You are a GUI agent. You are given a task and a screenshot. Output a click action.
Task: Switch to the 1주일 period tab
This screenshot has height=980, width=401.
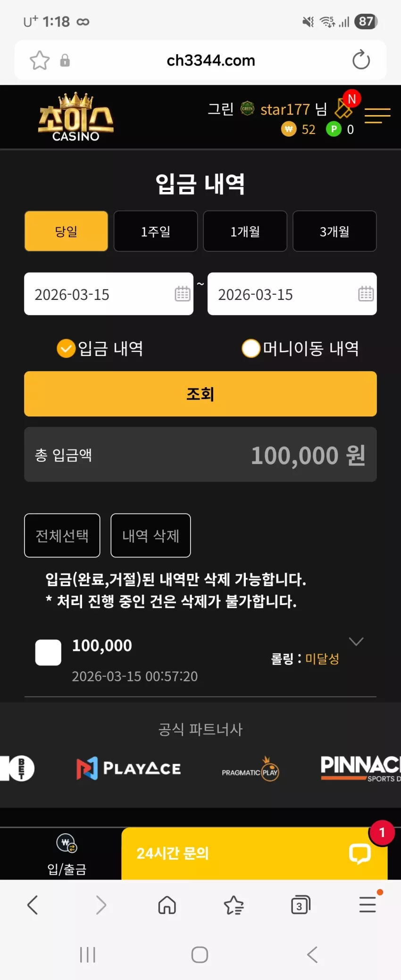pos(156,231)
